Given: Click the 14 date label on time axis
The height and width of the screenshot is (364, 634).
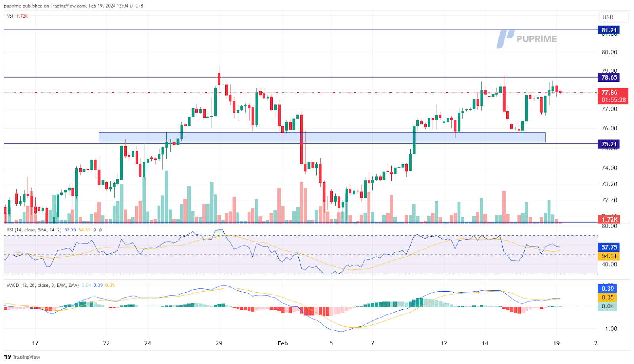Looking at the screenshot, I should [x=485, y=343].
